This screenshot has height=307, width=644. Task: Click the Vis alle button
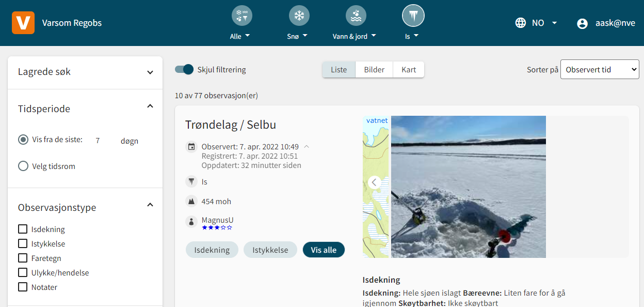pyautogui.click(x=324, y=250)
